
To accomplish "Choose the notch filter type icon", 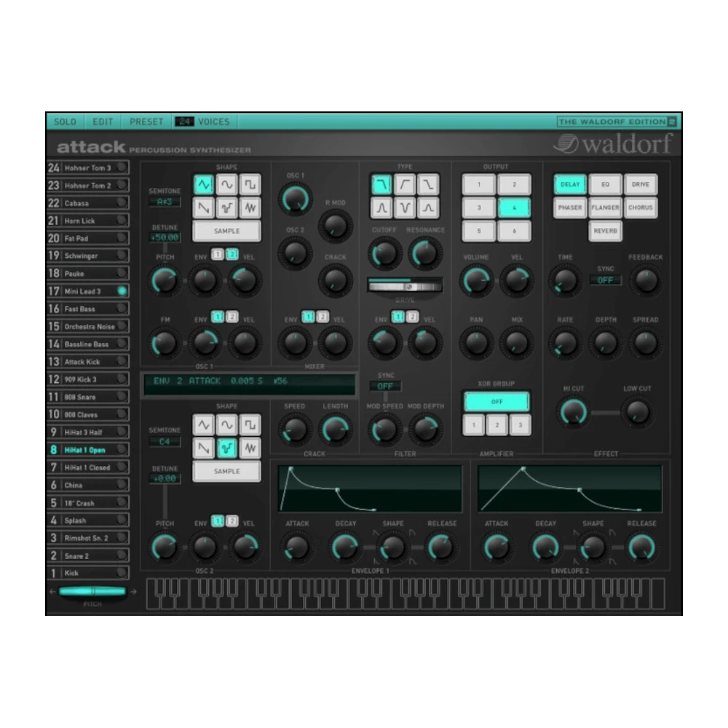I will tap(405, 208).
